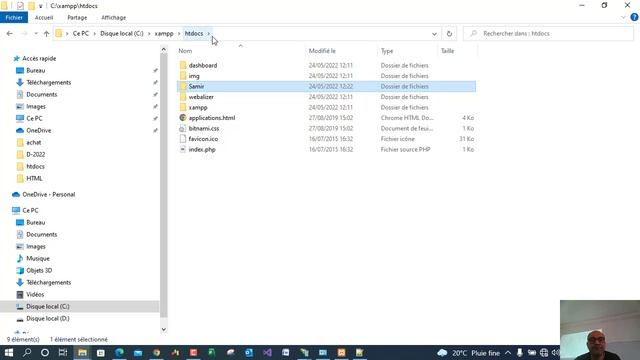Click Ce PC in the address bar

(80, 33)
